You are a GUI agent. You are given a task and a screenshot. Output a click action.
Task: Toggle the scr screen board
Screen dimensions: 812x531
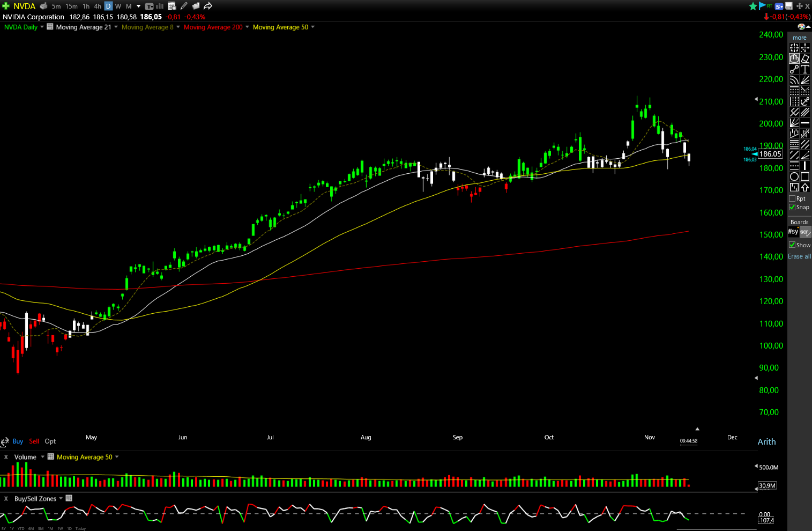click(x=805, y=232)
